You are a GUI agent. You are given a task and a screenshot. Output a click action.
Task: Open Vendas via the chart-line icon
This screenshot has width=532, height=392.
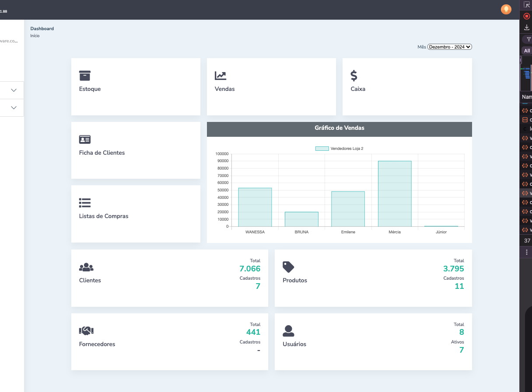pyautogui.click(x=220, y=76)
